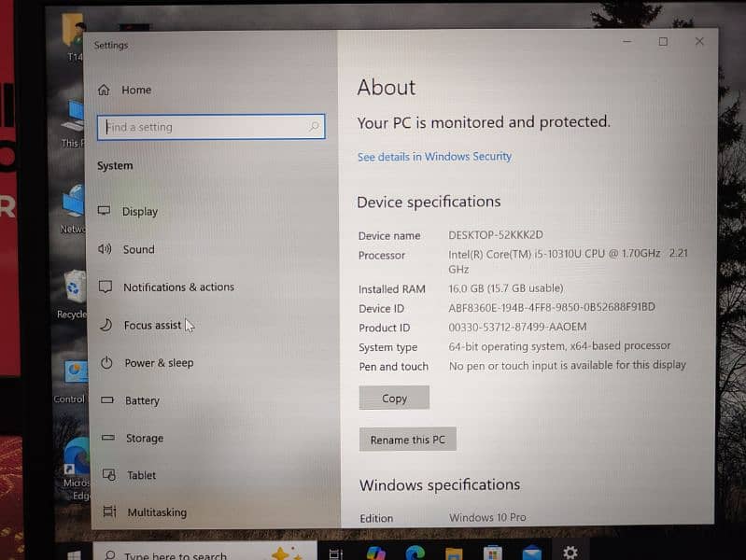Open the Windows Start menu
The width and height of the screenshot is (746, 560).
(x=75, y=554)
